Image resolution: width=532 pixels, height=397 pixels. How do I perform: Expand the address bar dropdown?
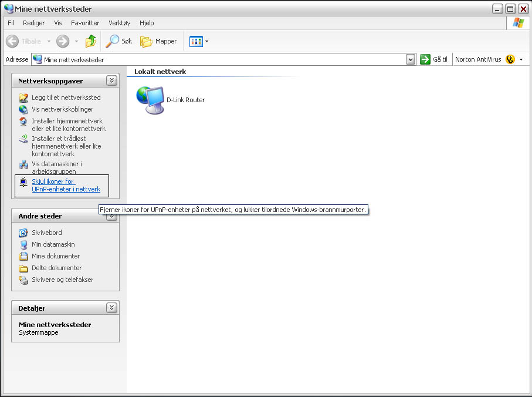point(411,59)
